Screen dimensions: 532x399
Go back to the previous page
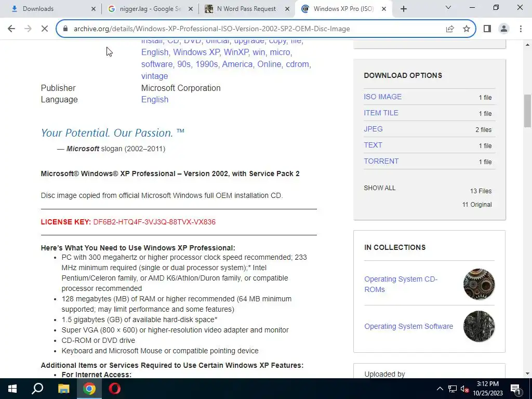(x=11, y=29)
